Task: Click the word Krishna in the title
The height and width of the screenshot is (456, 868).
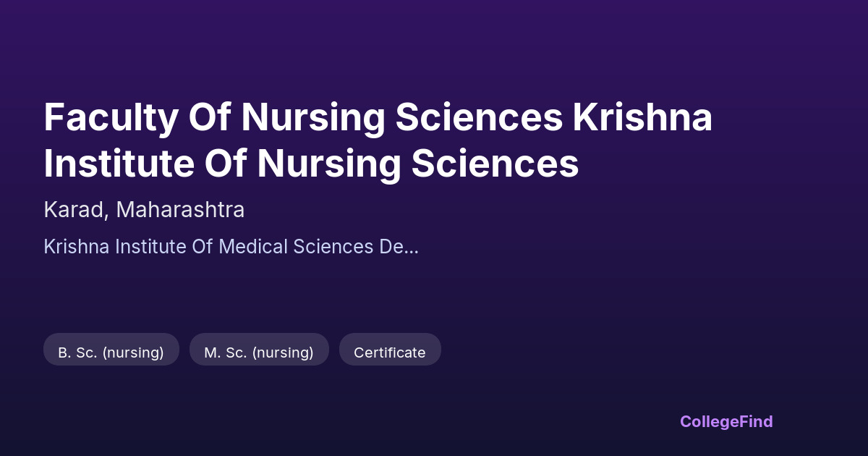Action: point(642,119)
